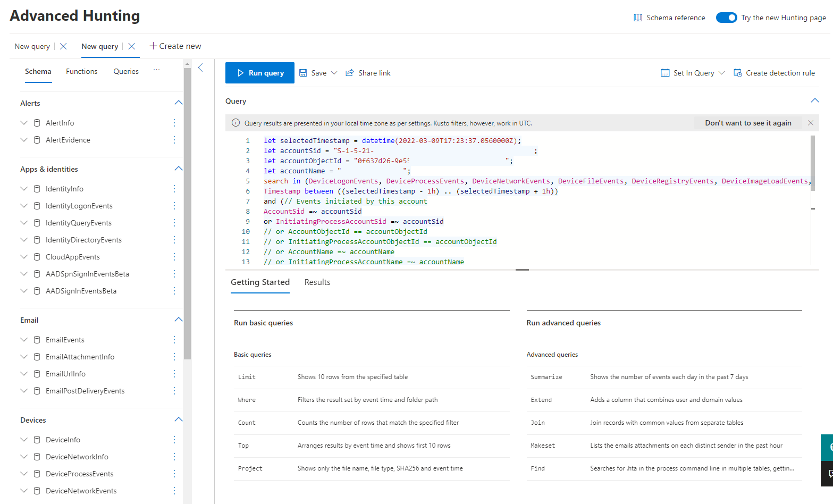Open more options for AADSignInEventsBeta table
This screenshot has width=833, height=504.
(174, 291)
